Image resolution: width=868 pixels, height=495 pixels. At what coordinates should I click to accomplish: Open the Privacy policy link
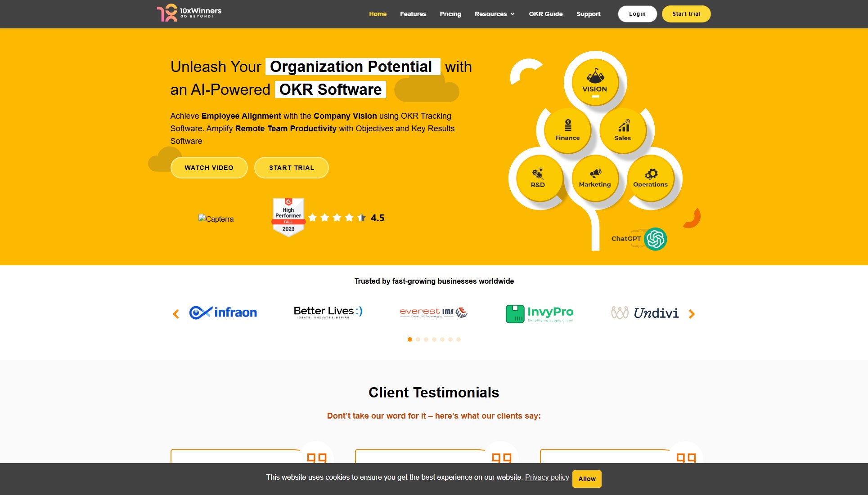(x=547, y=477)
